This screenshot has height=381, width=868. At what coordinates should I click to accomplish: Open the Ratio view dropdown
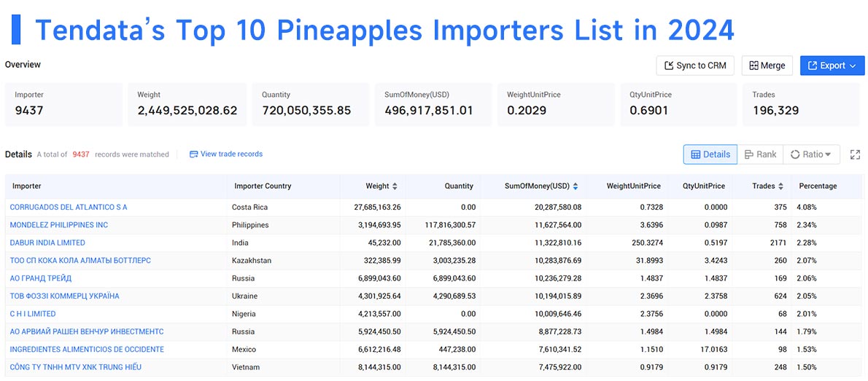(x=811, y=154)
